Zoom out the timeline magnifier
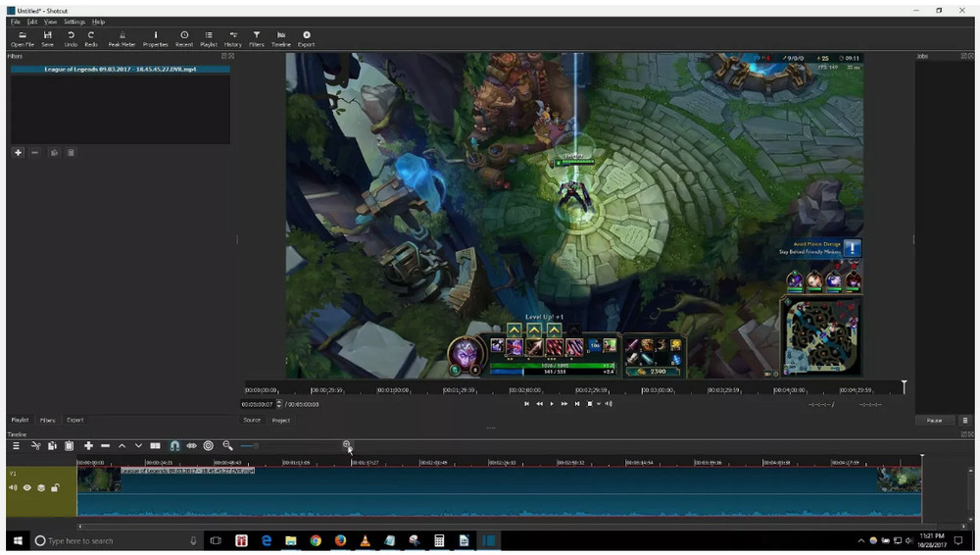980x555 pixels. pos(228,445)
